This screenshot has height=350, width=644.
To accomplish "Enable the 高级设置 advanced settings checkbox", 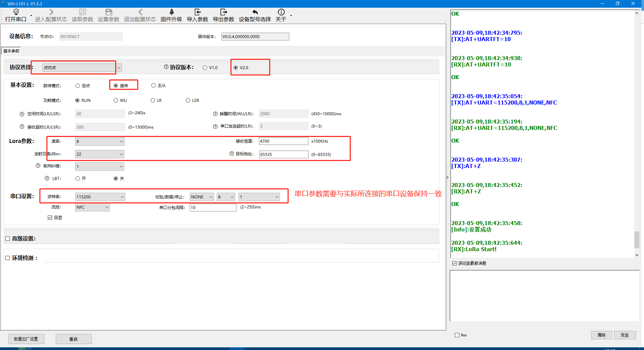I will click(8, 239).
